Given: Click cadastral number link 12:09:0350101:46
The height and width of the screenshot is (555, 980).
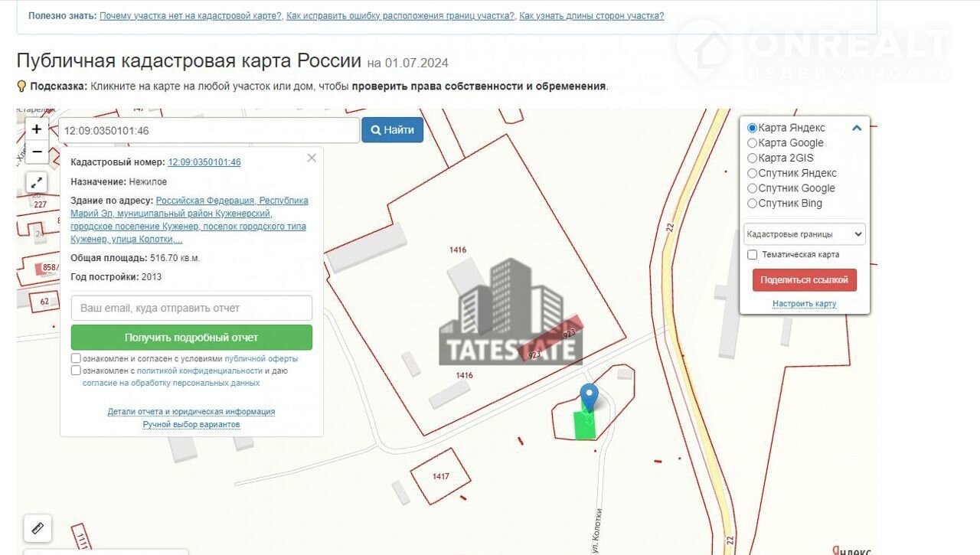Looking at the screenshot, I should click(x=204, y=162).
